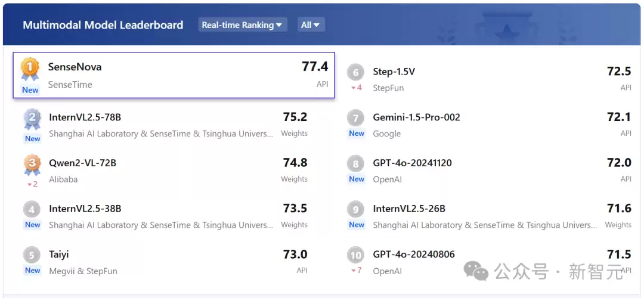This screenshot has width=644, height=298.
Task: Click the rank 9 badge beside InternVL2.5-26B
Action: point(355,210)
